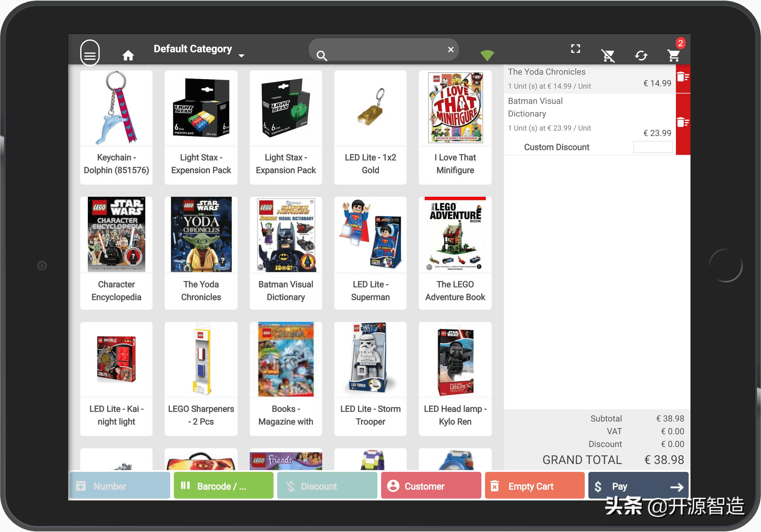Delete Batman Visual Dictionary cart line

click(683, 123)
